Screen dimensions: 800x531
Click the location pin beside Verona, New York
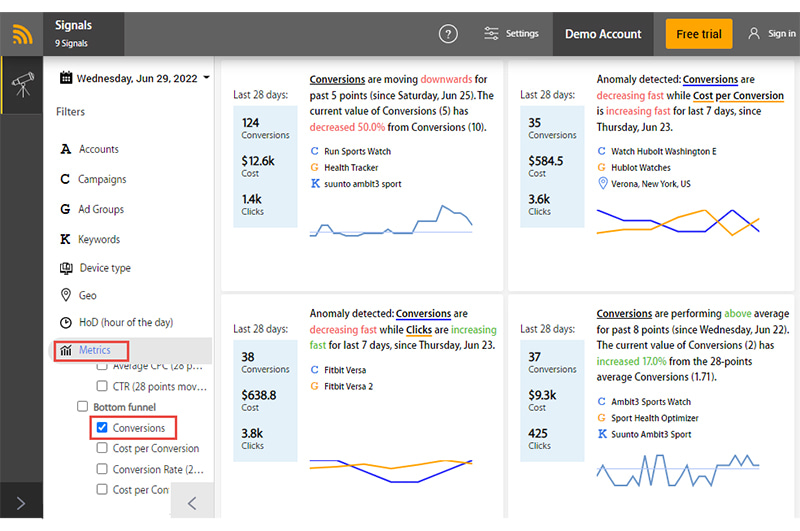point(603,184)
